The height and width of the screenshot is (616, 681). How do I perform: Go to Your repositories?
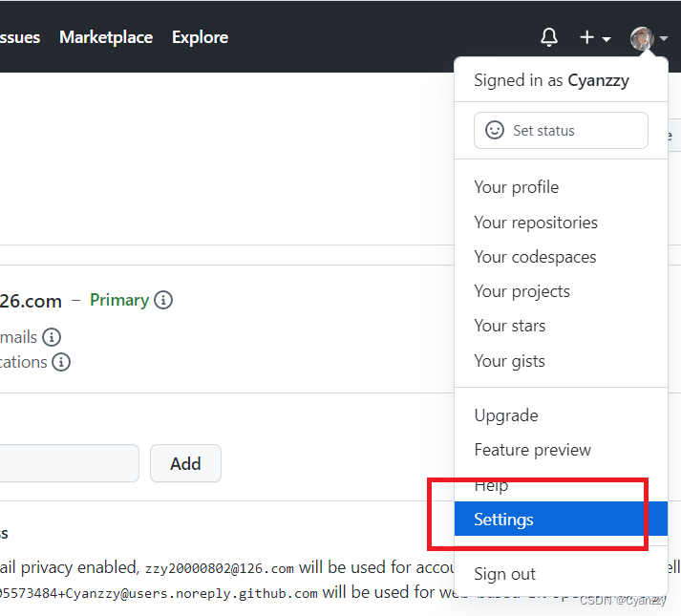click(x=561, y=223)
